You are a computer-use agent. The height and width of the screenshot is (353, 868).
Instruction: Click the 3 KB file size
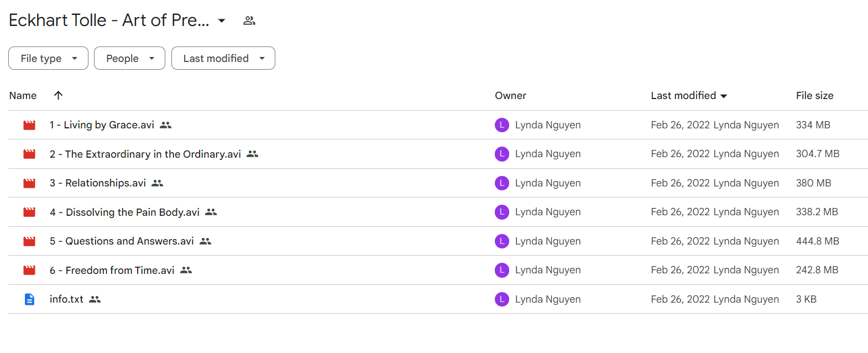[806, 299]
